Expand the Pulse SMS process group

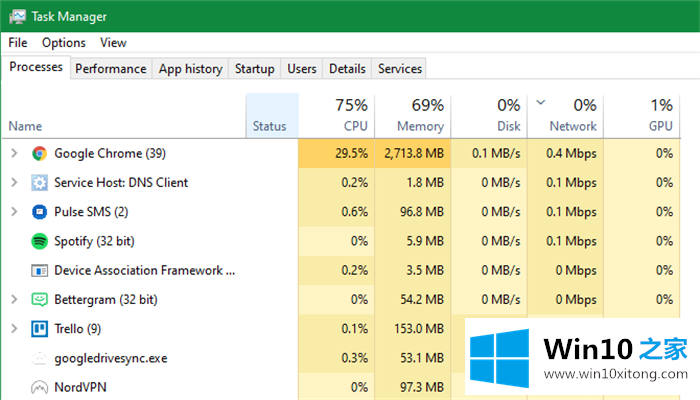(14, 212)
